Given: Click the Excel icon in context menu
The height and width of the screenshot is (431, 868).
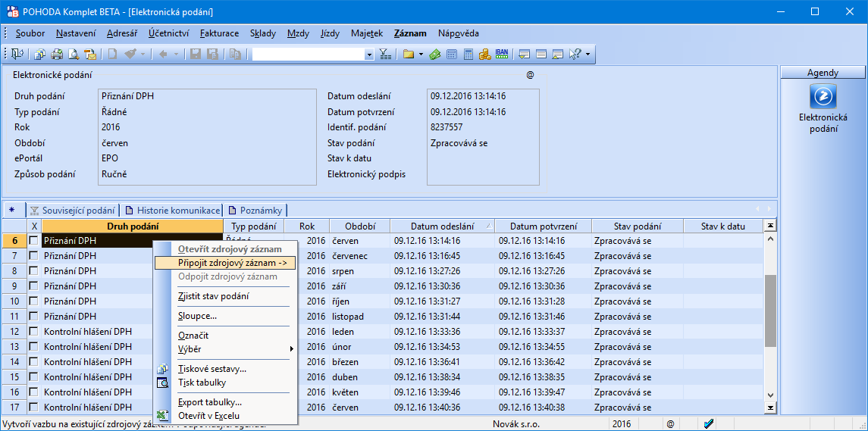Looking at the screenshot, I should point(163,416).
